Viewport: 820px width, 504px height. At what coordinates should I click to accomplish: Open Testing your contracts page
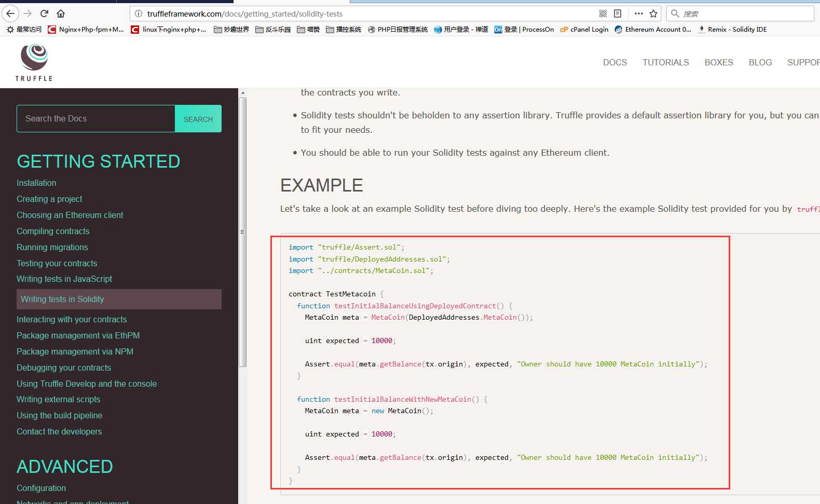click(x=57, y=263)
